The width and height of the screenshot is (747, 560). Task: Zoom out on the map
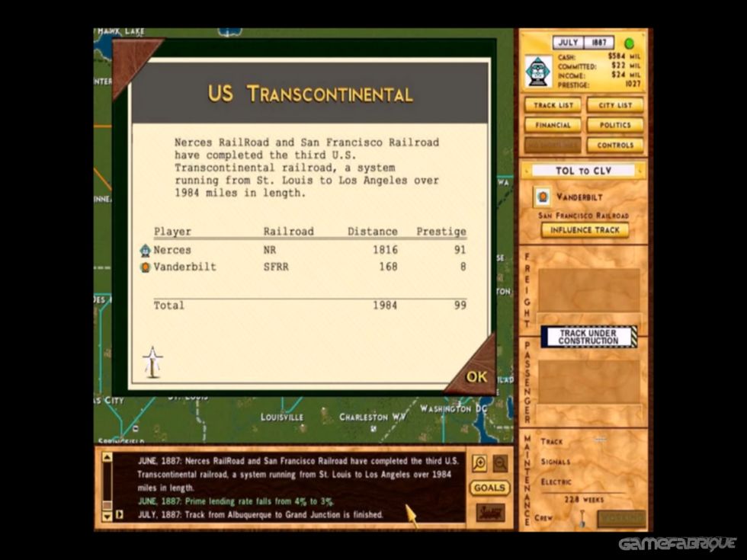click(500, 463)
